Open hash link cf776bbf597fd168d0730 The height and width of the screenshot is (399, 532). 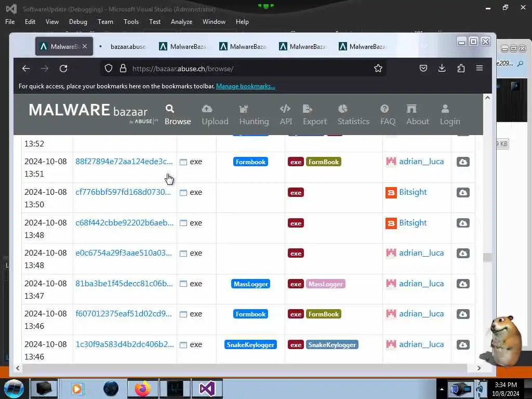pos(123,192)
